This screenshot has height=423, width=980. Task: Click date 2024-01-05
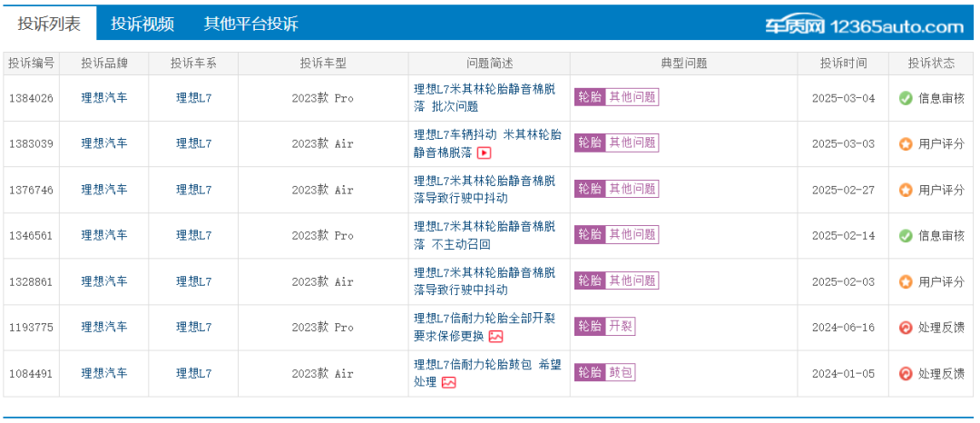click(843, 374)
